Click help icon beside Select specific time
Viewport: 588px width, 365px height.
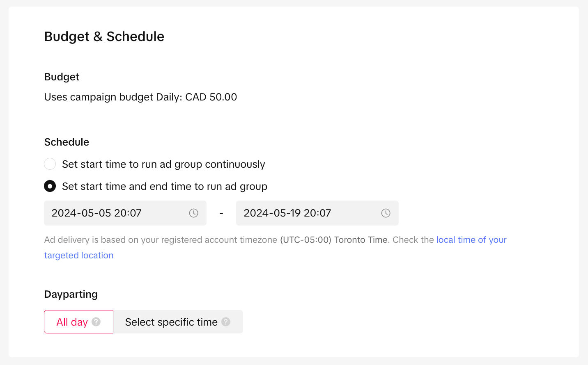(x=226, y=322)
